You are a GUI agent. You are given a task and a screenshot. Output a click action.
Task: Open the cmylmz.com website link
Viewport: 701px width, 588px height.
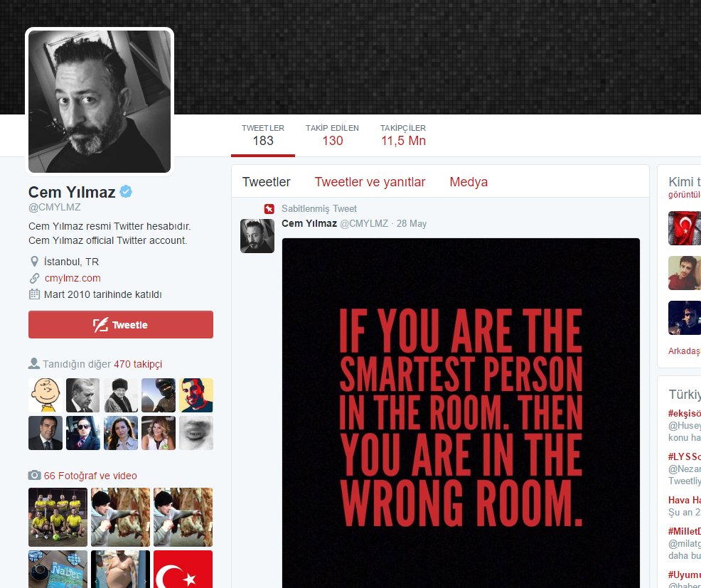(x=73, y=278)
